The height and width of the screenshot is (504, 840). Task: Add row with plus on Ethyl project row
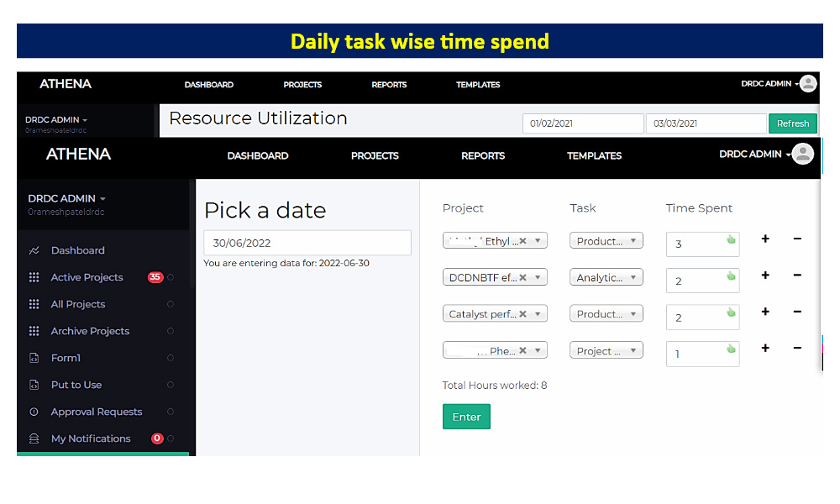pos(765,239)
